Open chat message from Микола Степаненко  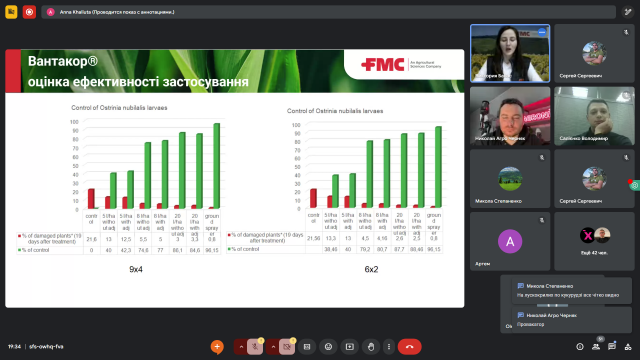pos(571,291)
